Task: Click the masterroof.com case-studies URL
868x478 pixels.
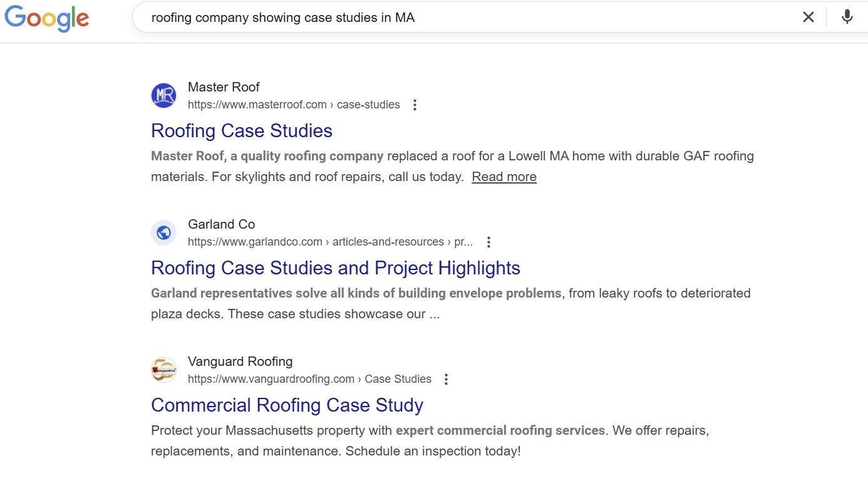Action: point(294,105)
